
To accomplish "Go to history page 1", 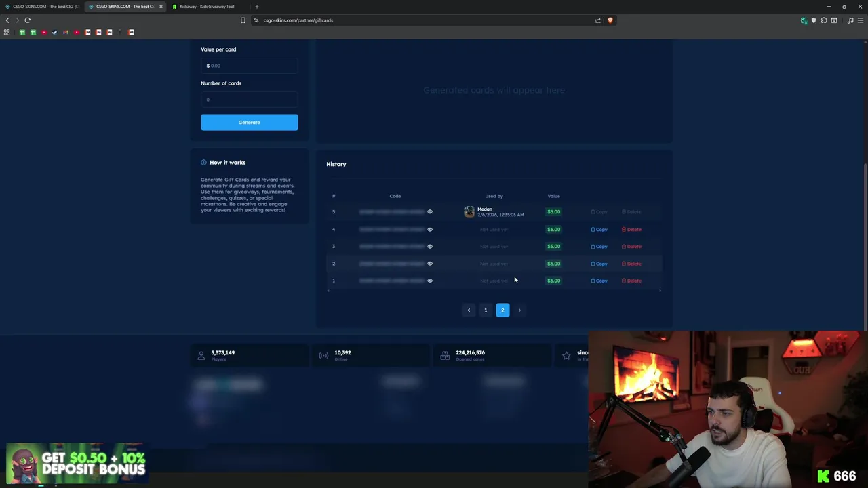I will click(x=486, y=310).
